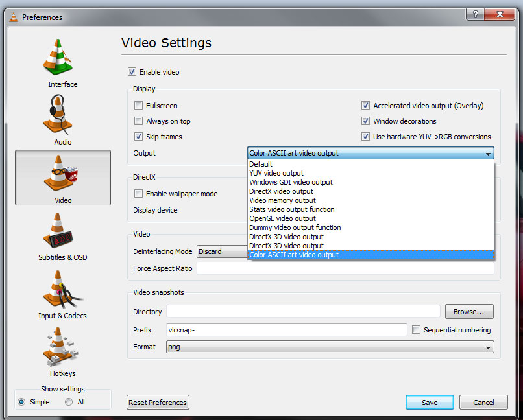523x420 pixels.
Task: Toggle the Window decorations checkbox
Action: point(365,121)
